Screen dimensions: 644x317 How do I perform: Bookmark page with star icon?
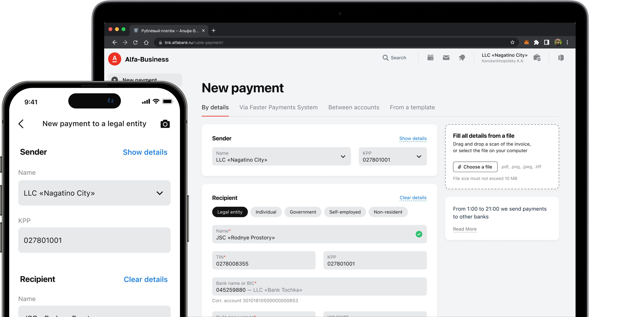pyautogui.click(x=512, y=42)
